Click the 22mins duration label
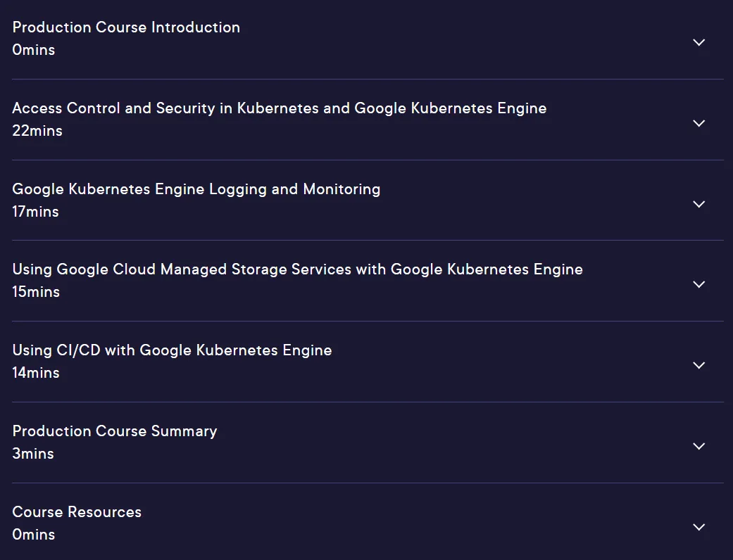 coord(37,131)
